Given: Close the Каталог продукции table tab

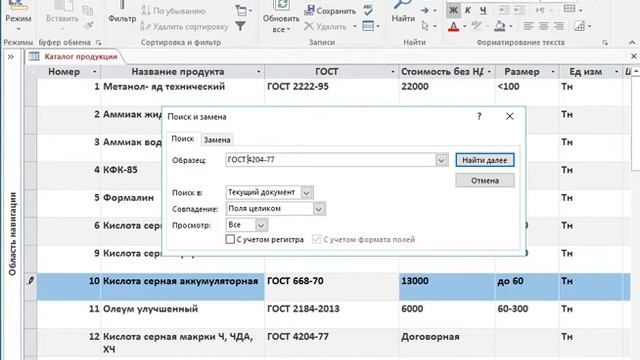Looking at the screenshot, I should (x=634, y=56).
